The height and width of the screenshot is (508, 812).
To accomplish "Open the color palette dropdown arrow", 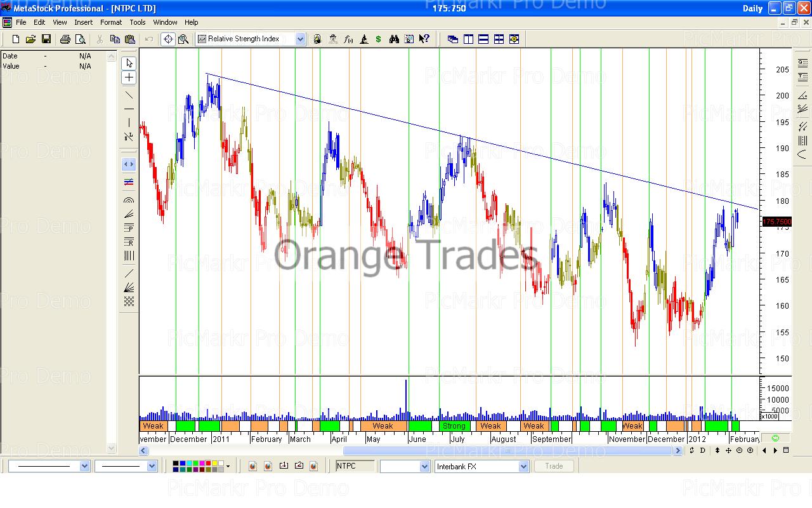I will pos(228,466).
